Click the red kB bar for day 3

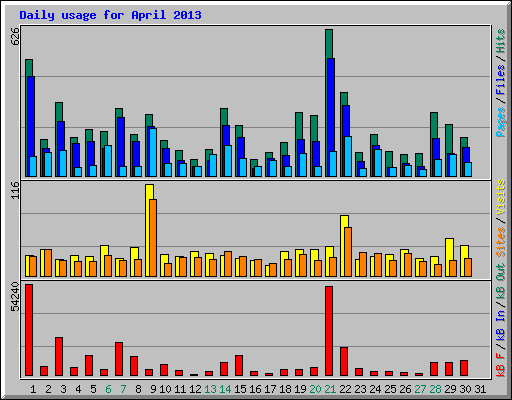click(x=59, y=357)
